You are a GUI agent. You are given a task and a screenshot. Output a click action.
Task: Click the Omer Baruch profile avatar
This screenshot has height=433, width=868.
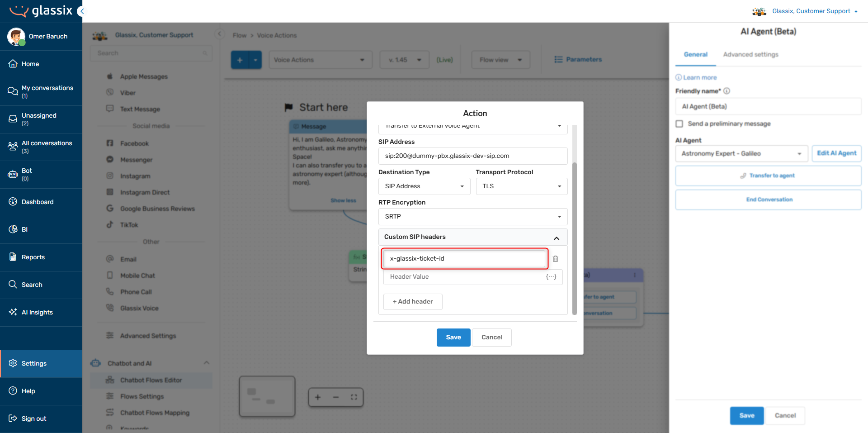click(16, 37)
